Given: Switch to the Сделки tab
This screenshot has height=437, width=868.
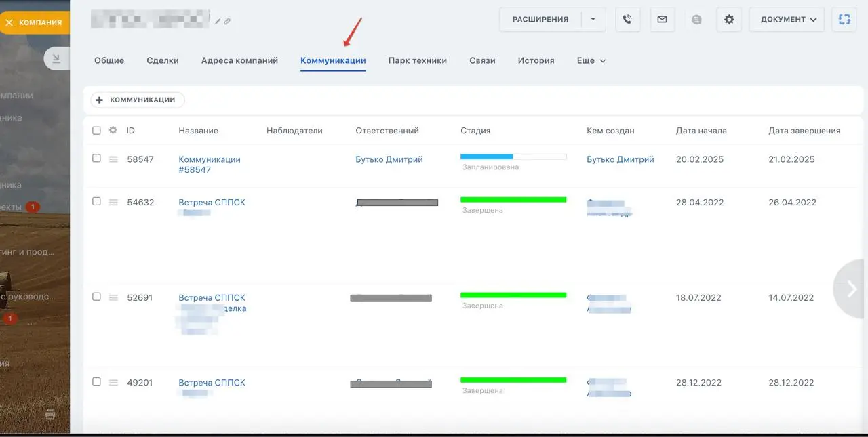Looking at the screenshot, I should [163, 60].
